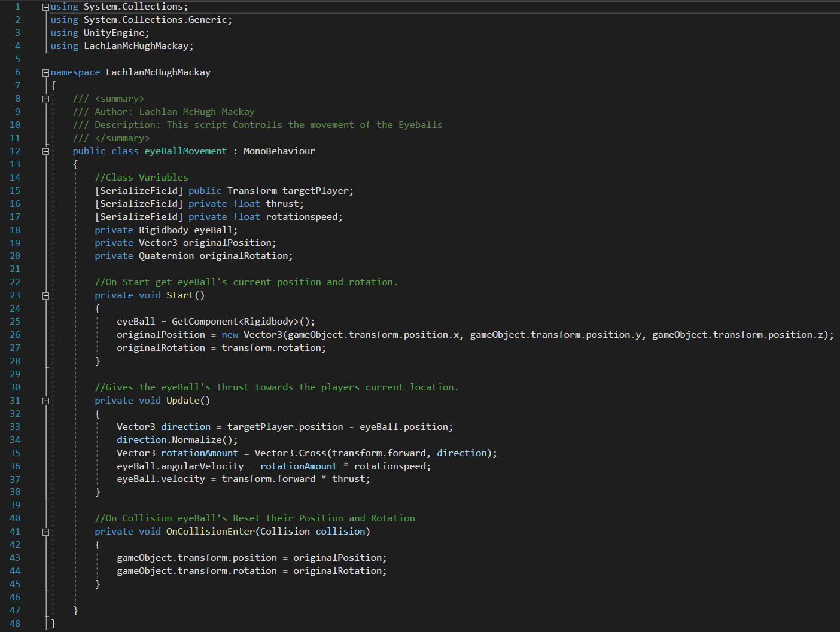
Task: Collapse the summary comment block
Action: click(x=45, y=99)
